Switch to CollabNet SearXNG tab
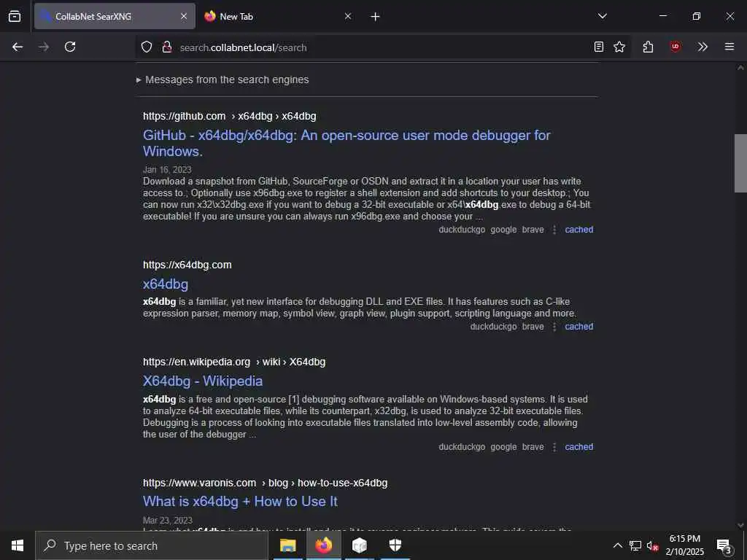The width and height of the screenshot is (747, 560). coord(115,16)
